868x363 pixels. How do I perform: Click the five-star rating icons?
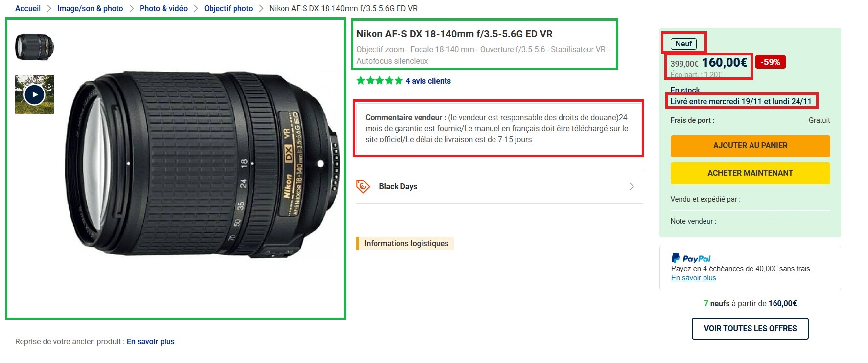point(379,81)
